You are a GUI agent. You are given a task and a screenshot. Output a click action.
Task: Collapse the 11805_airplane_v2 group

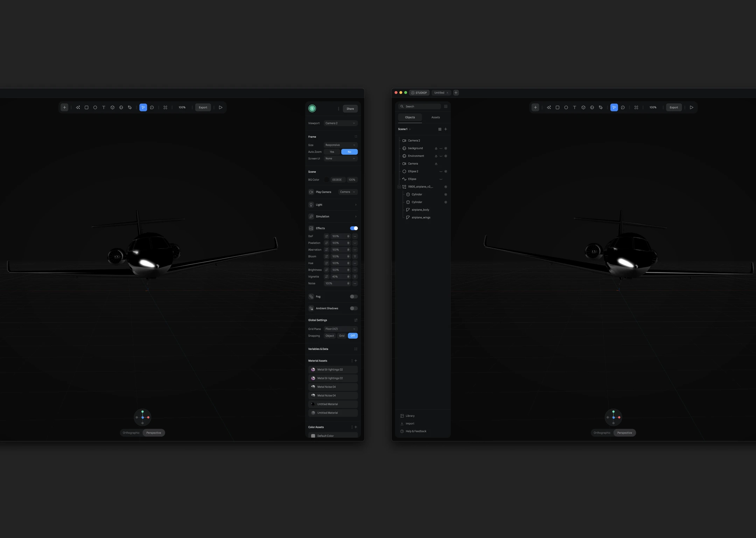(399, 187)
